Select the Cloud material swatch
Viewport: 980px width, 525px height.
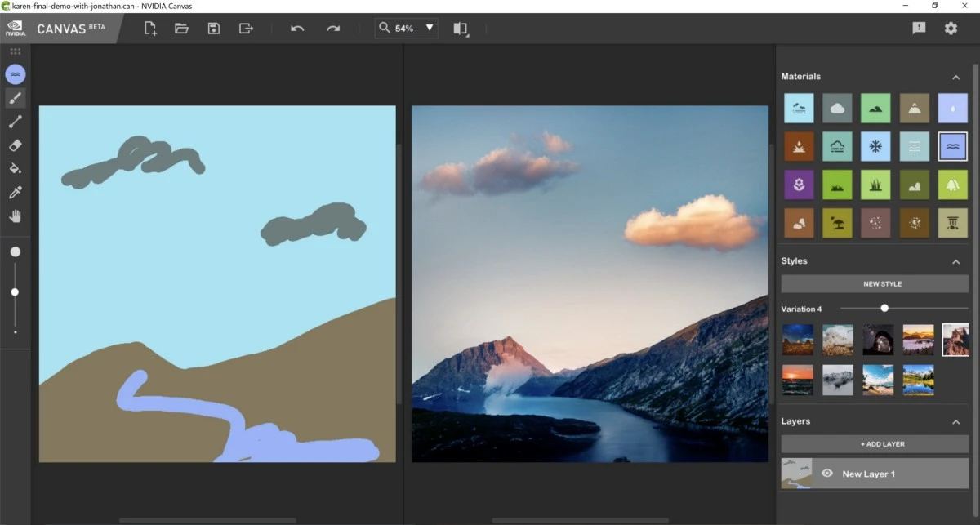click(x=837, y=108)
